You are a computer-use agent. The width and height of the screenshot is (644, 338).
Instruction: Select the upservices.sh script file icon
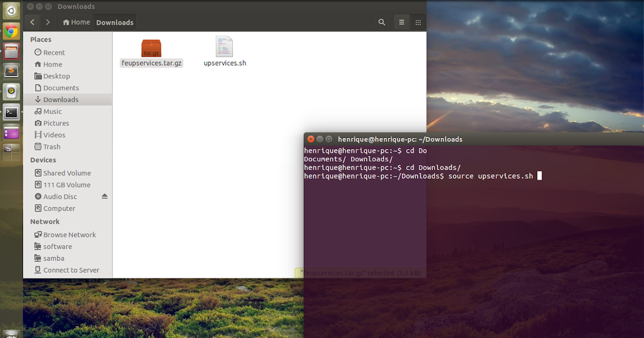(x=224, y=47)
